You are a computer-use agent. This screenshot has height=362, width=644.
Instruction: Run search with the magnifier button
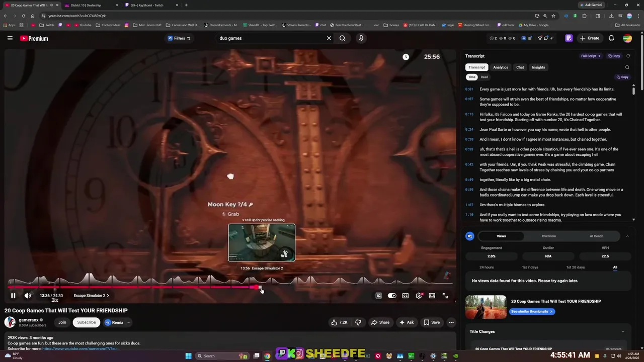tap(342, 38)
